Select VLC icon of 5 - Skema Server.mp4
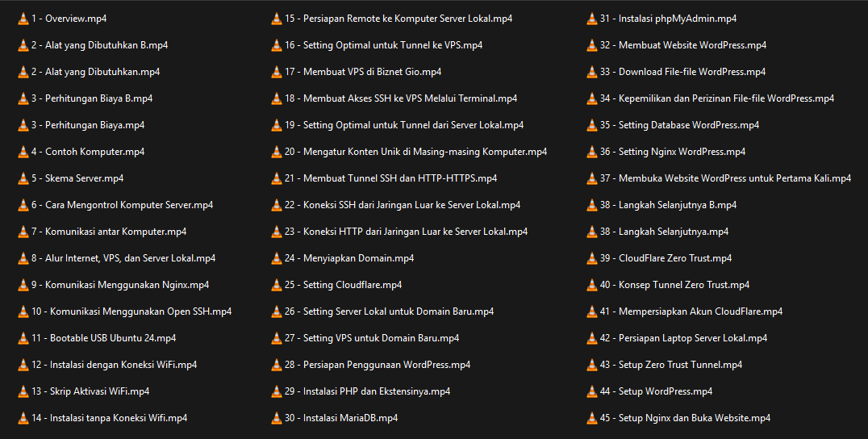This screenshot has width=868, height=439. click(x=23, y=178)
